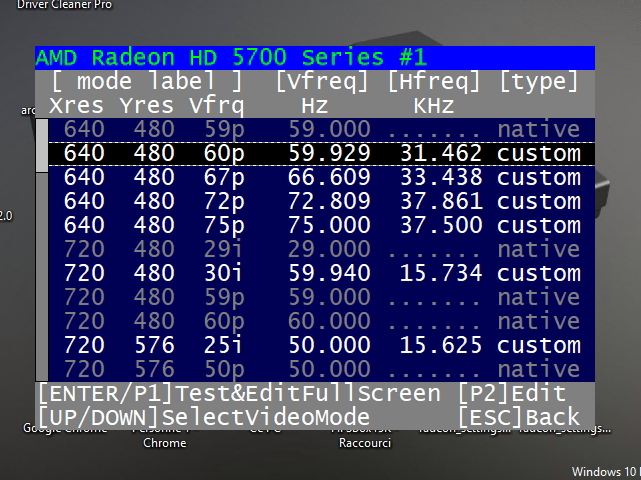The image size is (641, 480).
Task: Select the 720 480 60p native mode
Action: click(x=321, y=322)
